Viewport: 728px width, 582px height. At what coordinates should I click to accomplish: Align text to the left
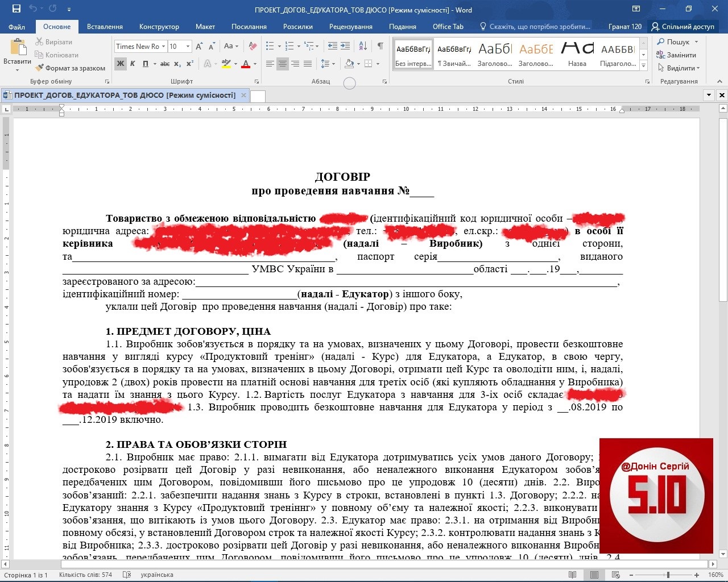click(270, 64)
